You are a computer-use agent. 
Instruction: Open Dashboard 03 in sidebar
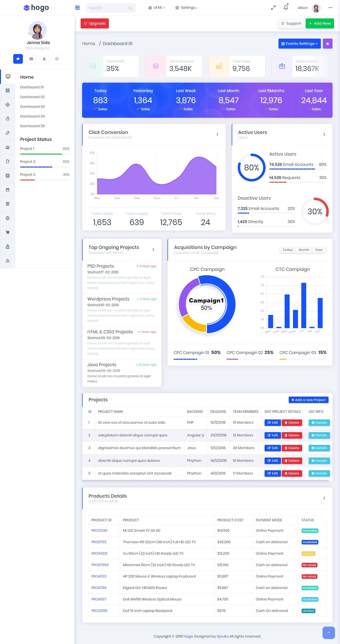[32, 107]
